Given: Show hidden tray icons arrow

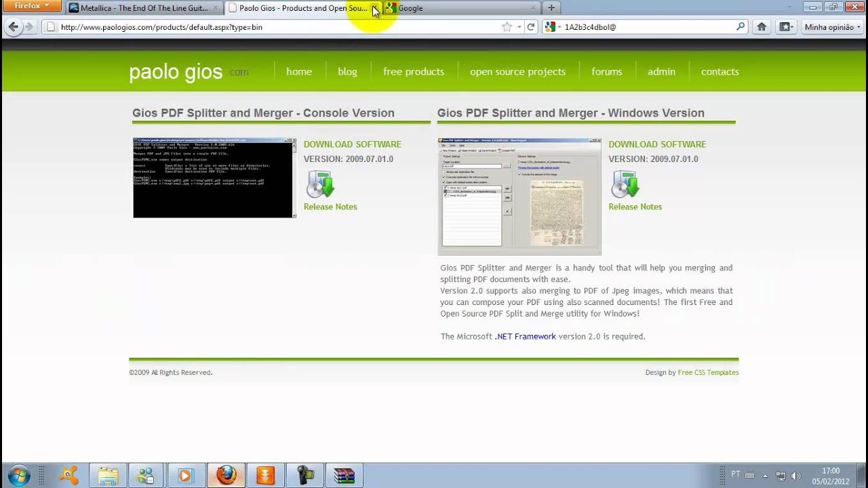Looking at the screenshot, I should pyautogui.click(x=765, y=476).
